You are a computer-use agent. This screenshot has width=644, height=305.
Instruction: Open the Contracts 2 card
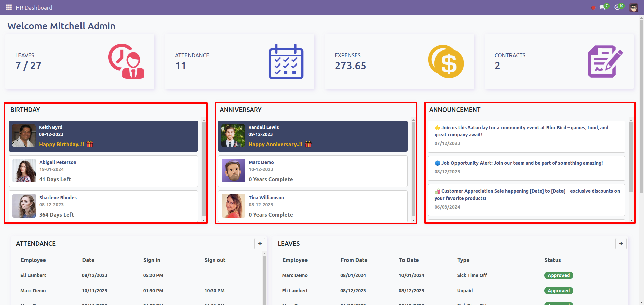pos(559,61)
